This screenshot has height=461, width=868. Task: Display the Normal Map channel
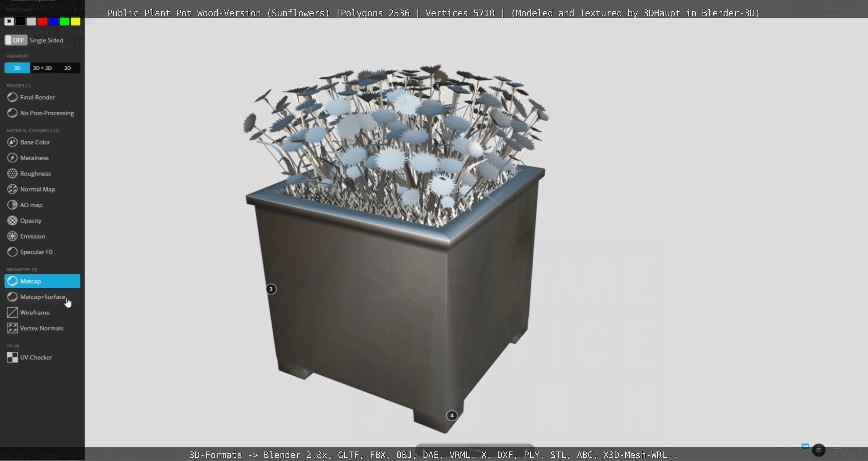42,189
